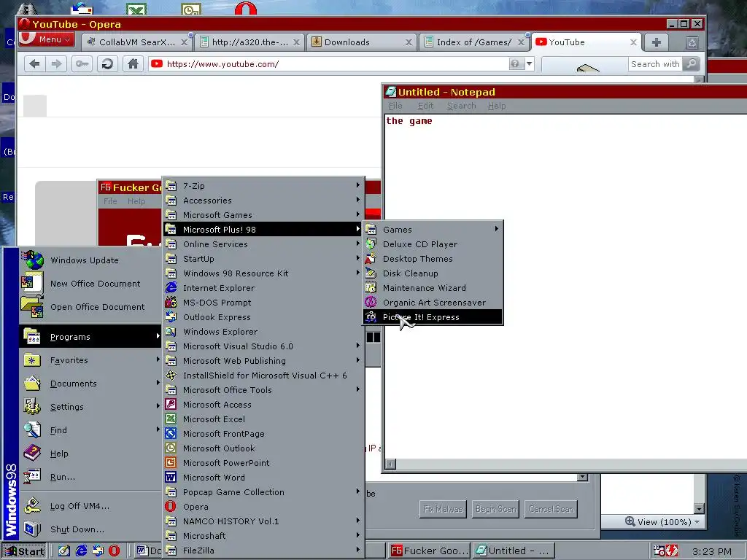Image resolution: width=747 pixels, height=560 pixels.
Task: Expand the 7-Zip program folder
Action: pyautogui.click(x=263, y=186)
